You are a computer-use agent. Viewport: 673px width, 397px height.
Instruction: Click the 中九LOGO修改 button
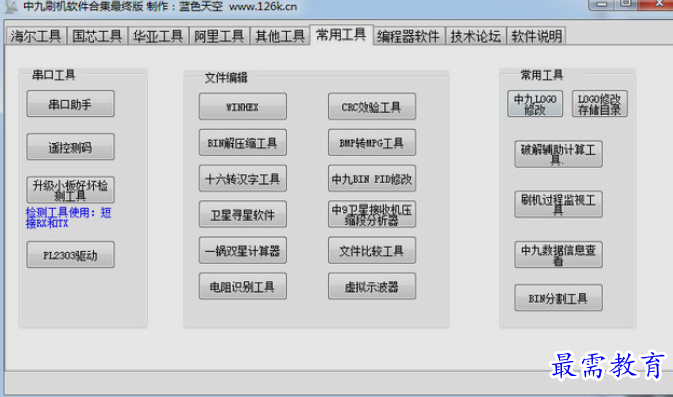click(x=535, y=103)
